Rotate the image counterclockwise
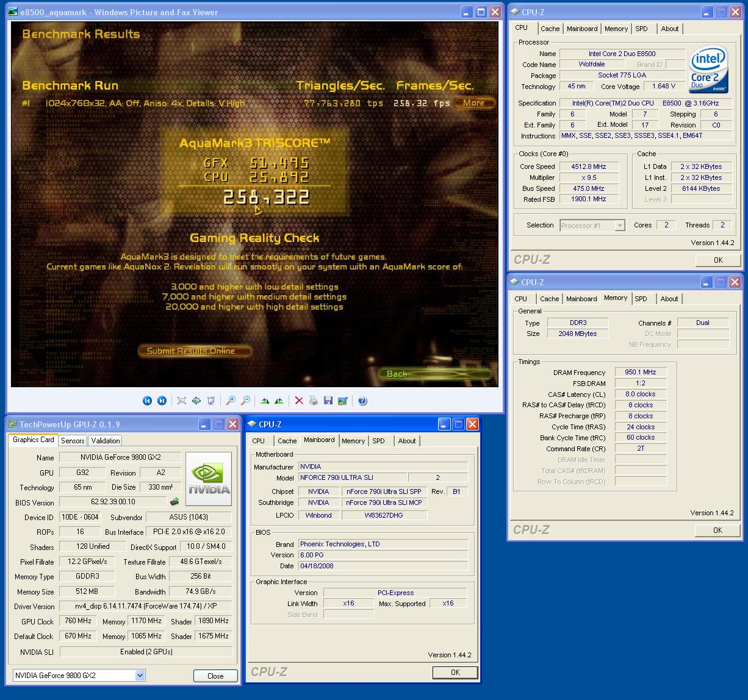 (279, 401)
